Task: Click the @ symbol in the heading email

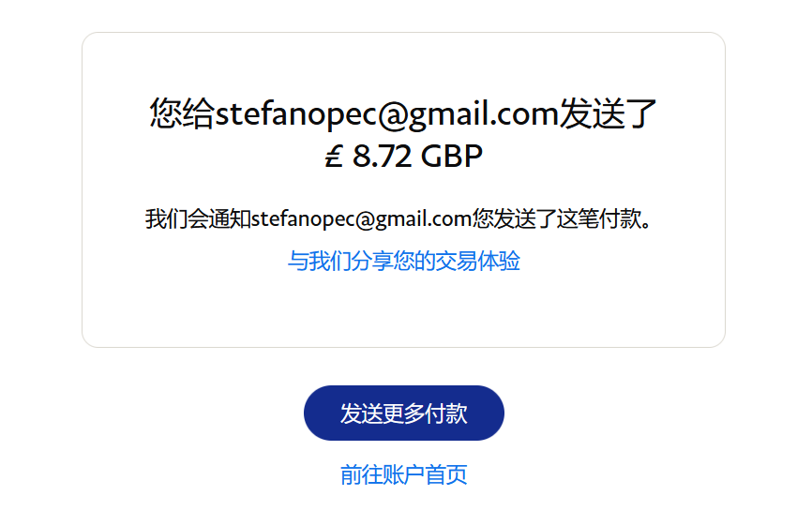Action: pos(393,114)
